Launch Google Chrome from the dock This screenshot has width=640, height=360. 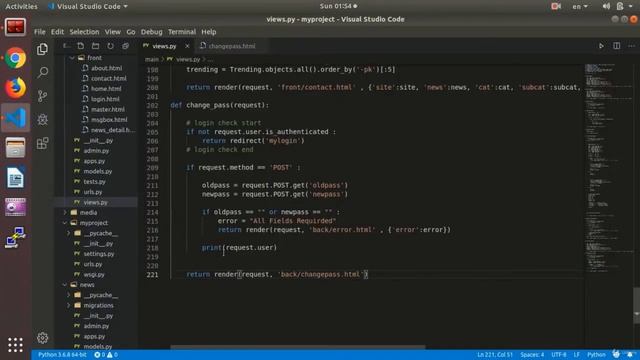[x=16, y=58]
